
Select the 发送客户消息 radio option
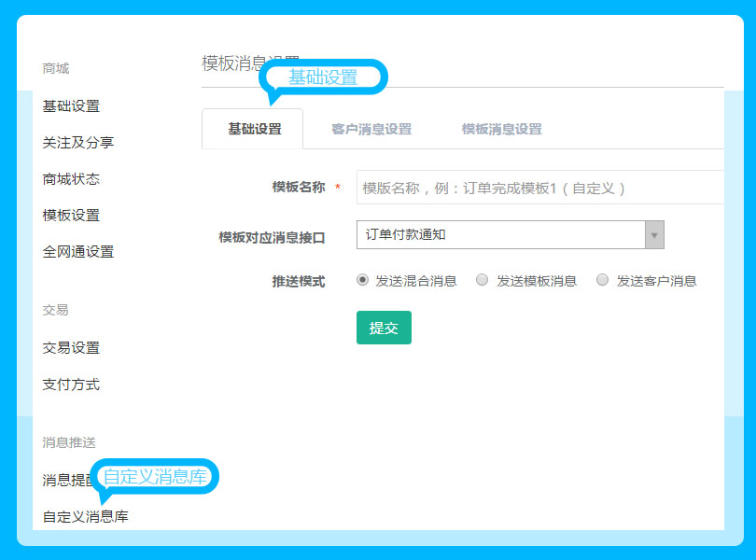tap(603, 280)
